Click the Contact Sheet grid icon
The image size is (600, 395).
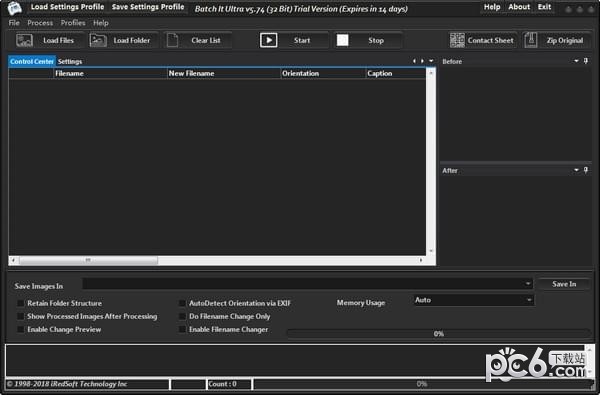tap(457, 40)
